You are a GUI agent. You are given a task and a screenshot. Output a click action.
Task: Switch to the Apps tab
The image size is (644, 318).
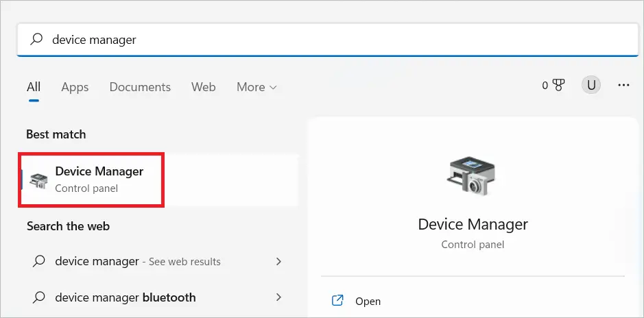click(75, 87)
